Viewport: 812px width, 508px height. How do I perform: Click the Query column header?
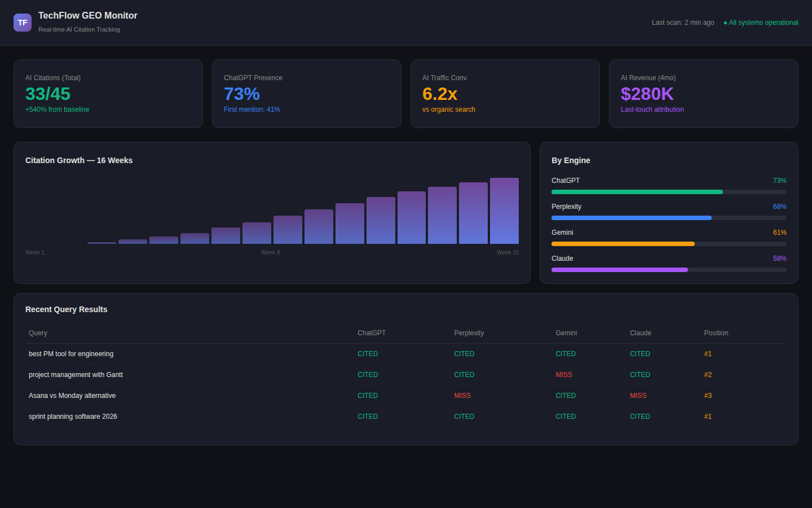(38, 333)
